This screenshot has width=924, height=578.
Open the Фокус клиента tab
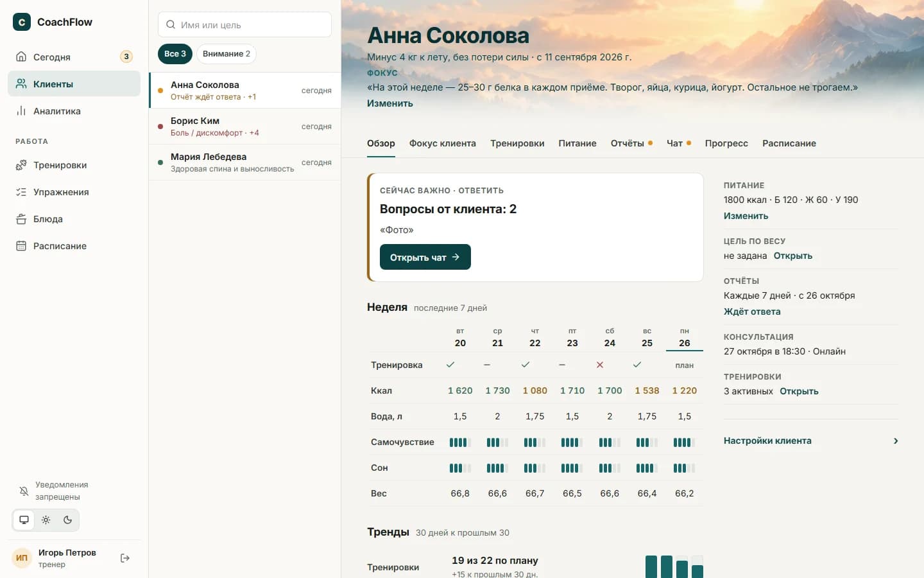click(x=443, y=143)
